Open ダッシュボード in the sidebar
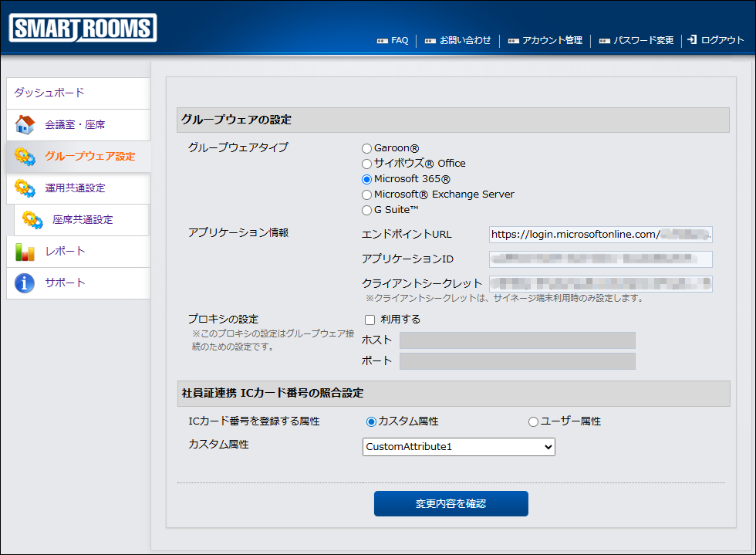Screen dimensions: 756x555 [x=49, y=93]
